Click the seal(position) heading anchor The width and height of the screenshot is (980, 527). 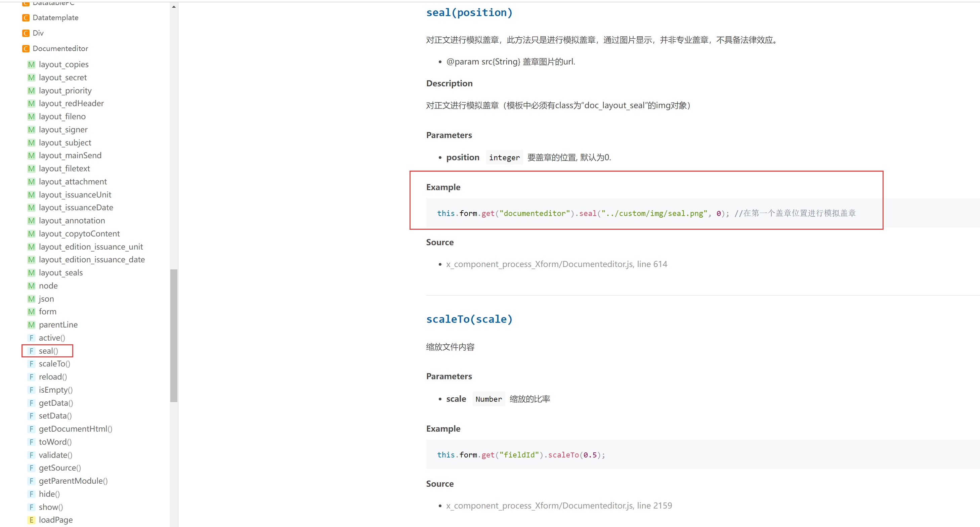[x=469, y=12]
